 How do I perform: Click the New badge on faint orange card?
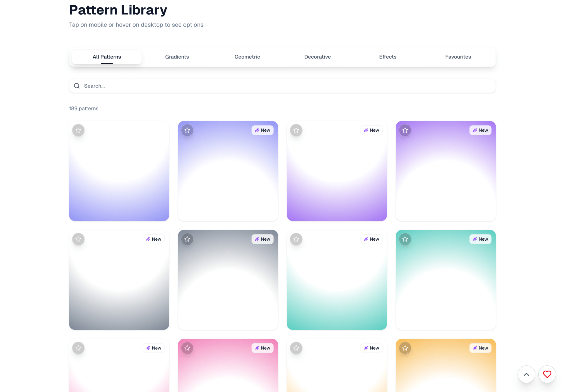coord(371,348)
